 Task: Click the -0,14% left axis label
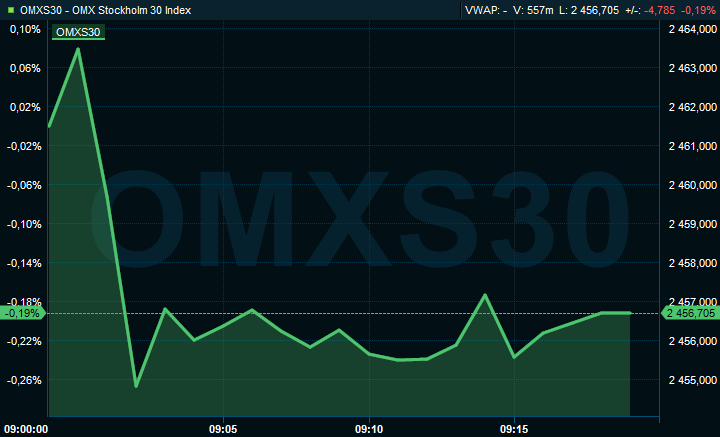(x=24, y=263)
